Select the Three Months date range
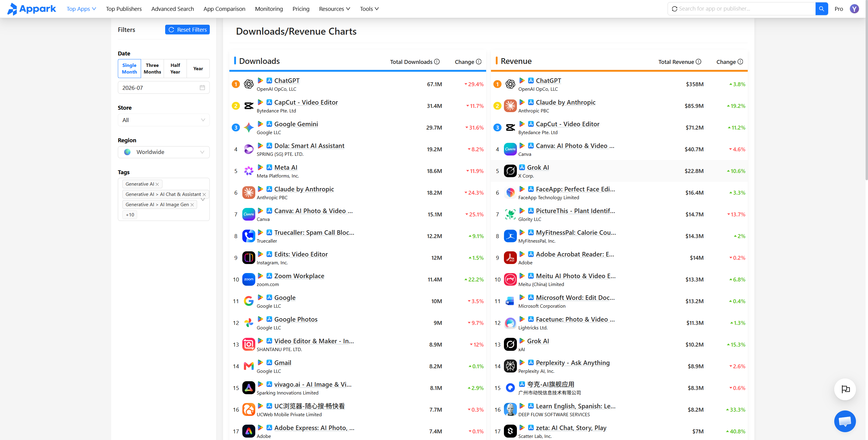Image resolution: width=868 pixels, height=440 pixels. (x=152, y=68)
